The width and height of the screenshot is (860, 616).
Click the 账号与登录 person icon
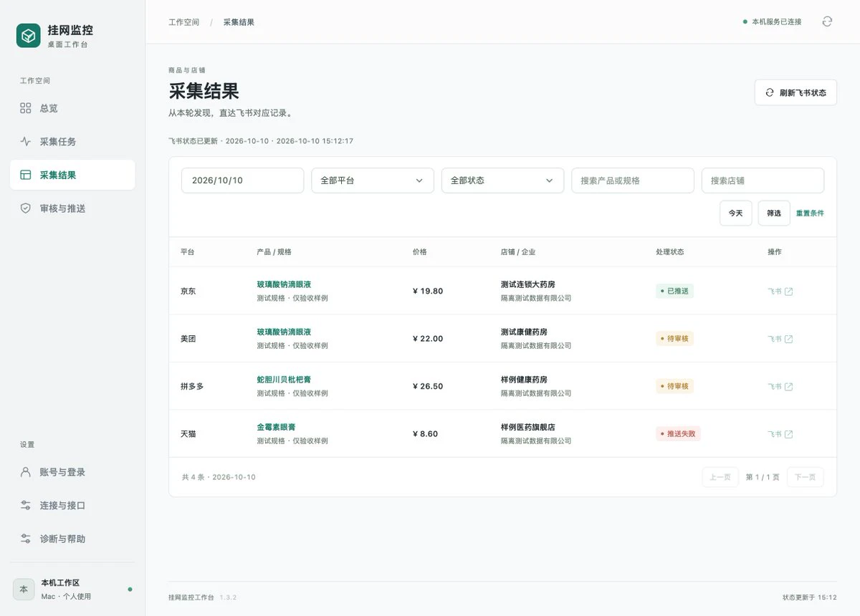[x=26, y=472]
